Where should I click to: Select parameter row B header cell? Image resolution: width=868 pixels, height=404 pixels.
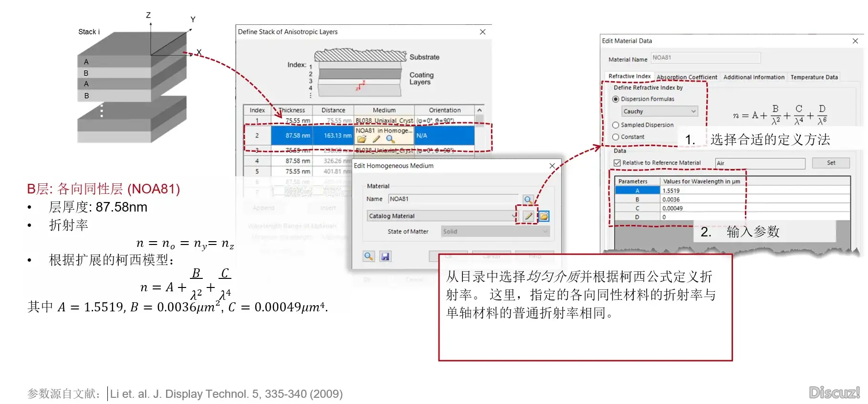637,200
